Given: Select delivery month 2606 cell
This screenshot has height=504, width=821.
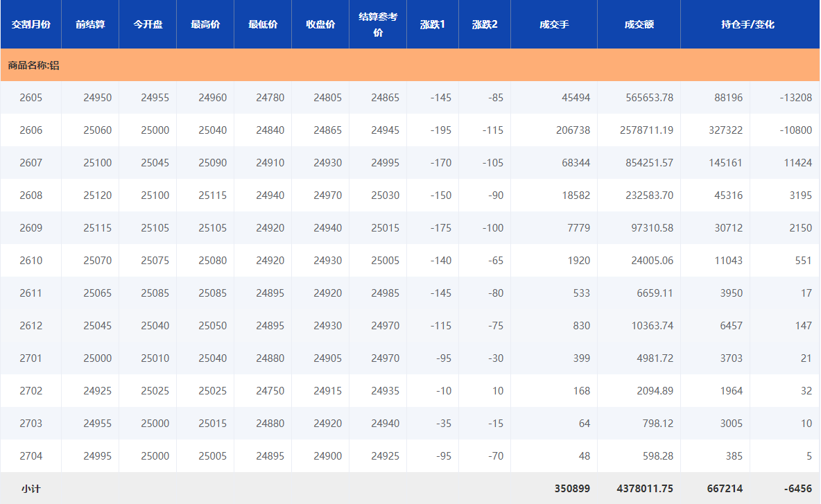Looking at the screenshot, I should coord(31,130).
